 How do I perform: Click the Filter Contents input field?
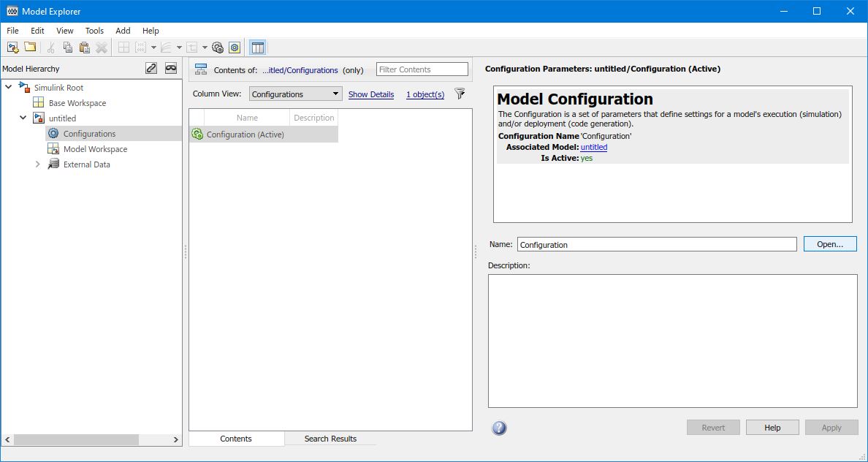(422, 69)
